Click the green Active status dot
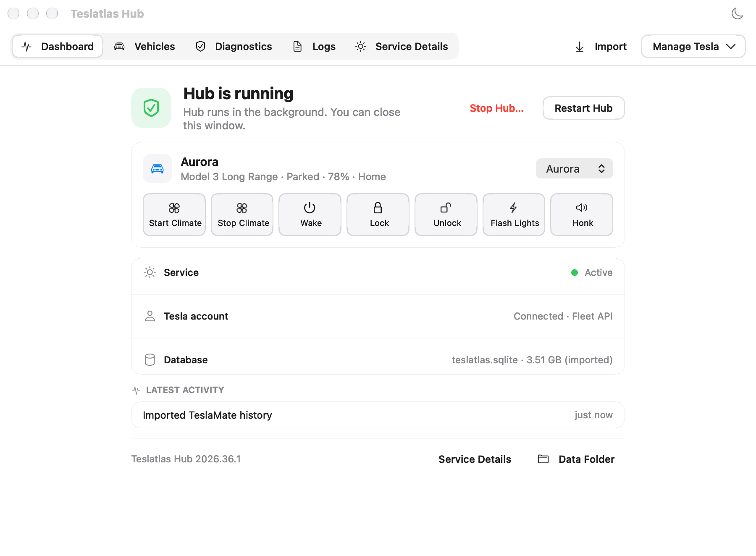 [575, 273]
